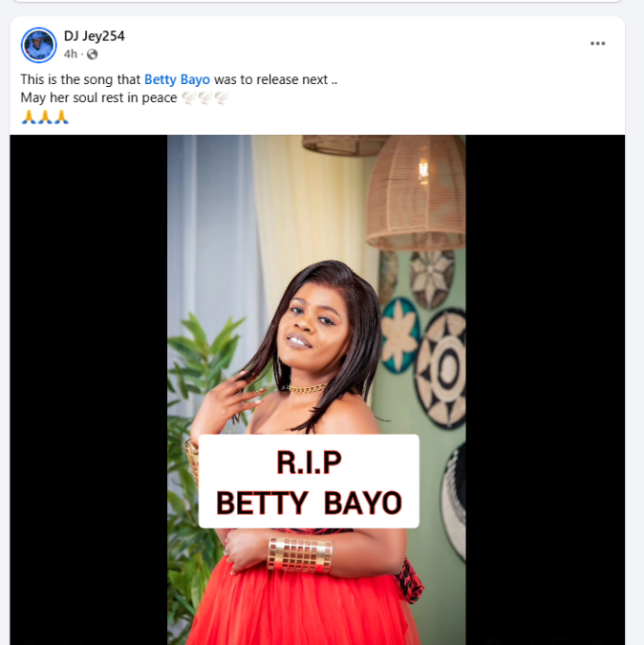The image size is (644, 645).
Task: Click the gold cuff bracelet in the photo
Action: coord(299,554)
